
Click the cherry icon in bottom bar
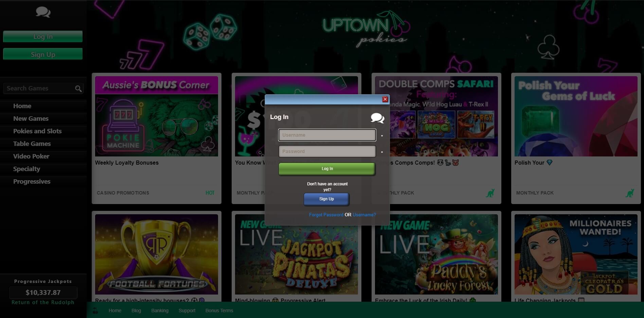[95, 311]
